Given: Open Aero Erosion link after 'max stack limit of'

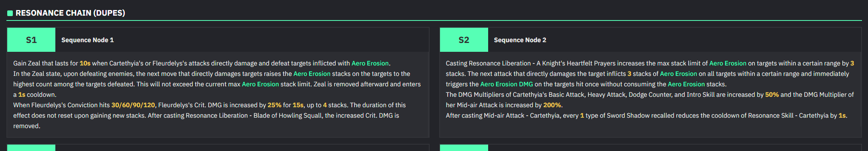Looking at the screenshot, I should pyautogui.click(x=728, y=63).
